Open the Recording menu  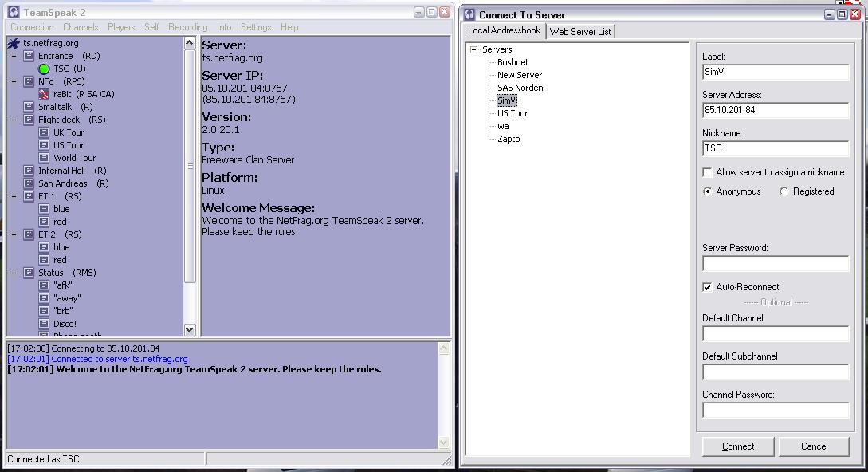coord(187,27)
